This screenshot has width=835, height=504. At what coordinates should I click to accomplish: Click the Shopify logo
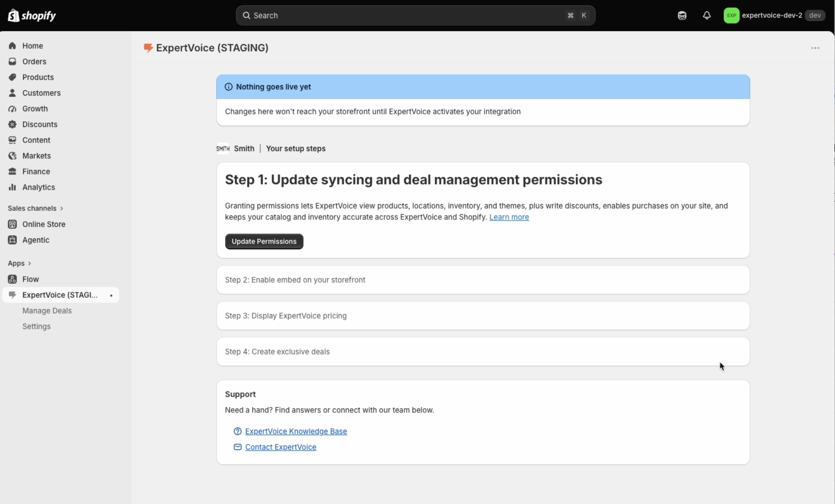(32, 16)
